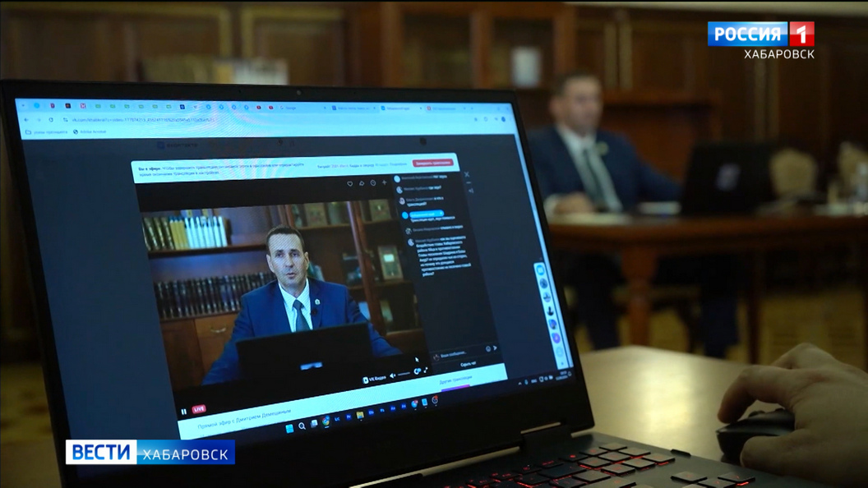Open the emoji picker in chat
868x488 pixels.
tap(487, 349)
